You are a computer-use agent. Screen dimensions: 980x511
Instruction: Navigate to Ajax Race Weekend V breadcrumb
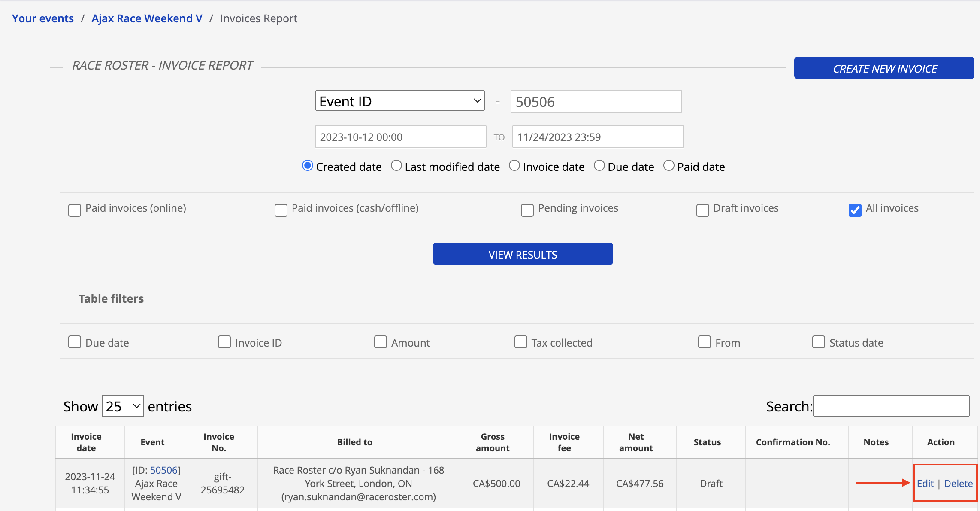(x=146, y=18)
